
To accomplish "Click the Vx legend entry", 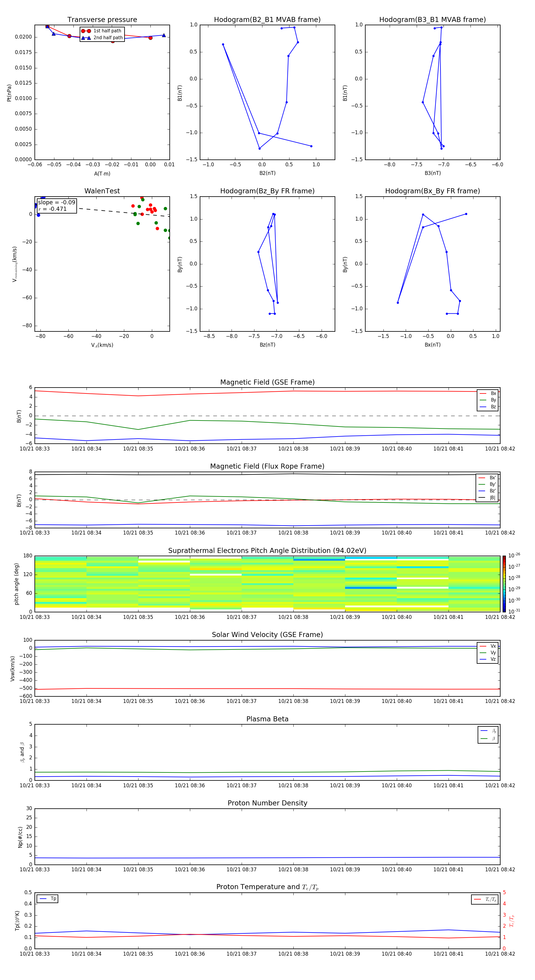I will 488,646.
